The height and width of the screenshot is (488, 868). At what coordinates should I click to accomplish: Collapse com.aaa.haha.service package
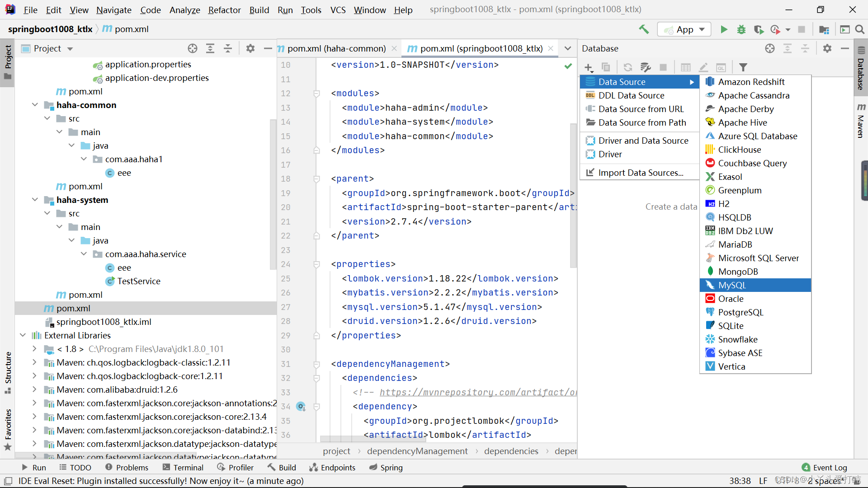tap(84, 254)
